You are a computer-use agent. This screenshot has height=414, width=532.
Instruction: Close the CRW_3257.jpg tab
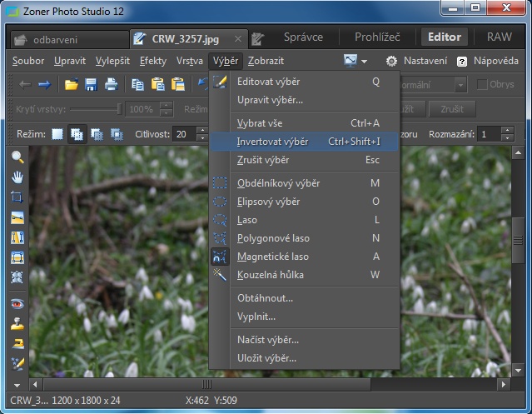click(x=238, y=39)
